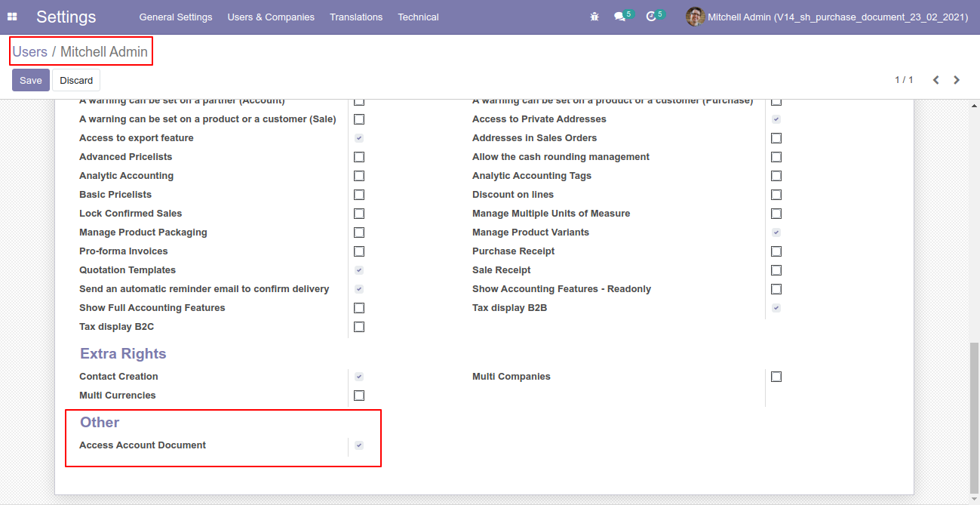Click the Discard button
980x505 pixels.
point(76,80)
